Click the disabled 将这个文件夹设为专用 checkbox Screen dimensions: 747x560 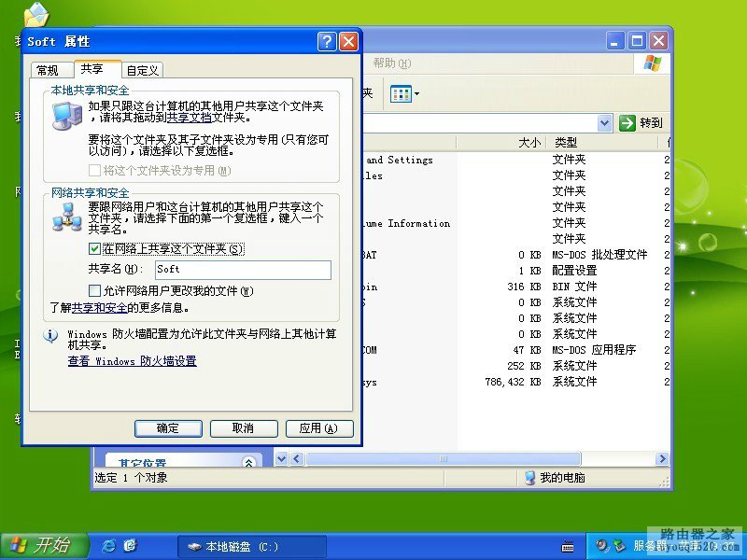tap(94, 170)
